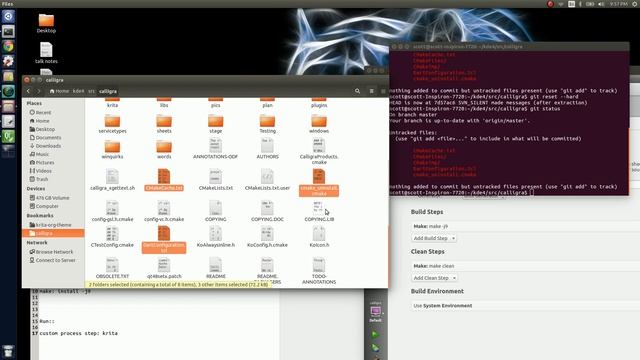Select the KoIcon.h file
The width and height of the screenshot is (640, 360).
point(319,237)
